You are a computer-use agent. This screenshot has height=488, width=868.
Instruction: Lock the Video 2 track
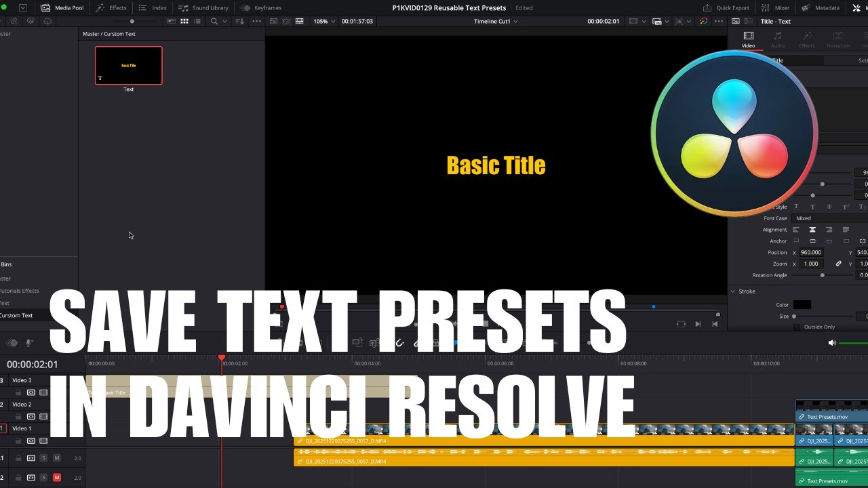(19, 416)
